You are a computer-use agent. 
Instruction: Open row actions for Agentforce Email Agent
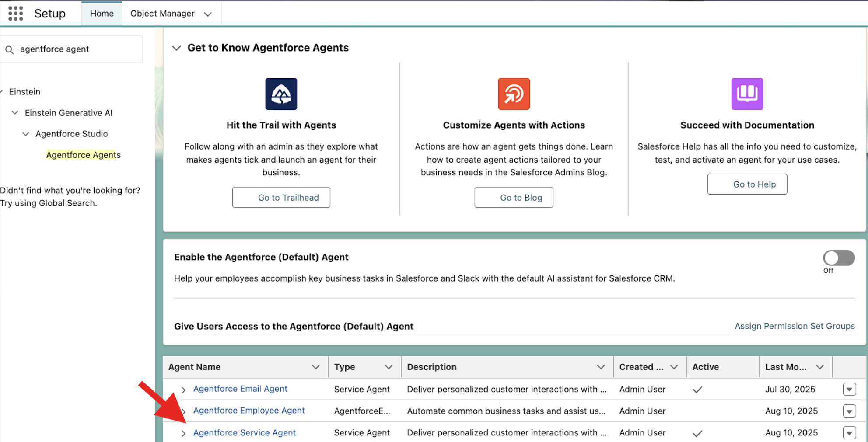coord(849,389)
